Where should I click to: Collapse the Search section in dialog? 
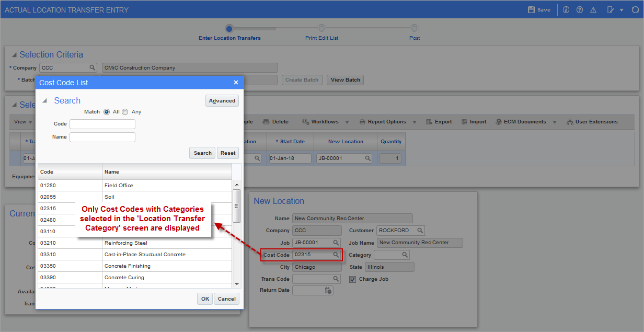[x=45, y=101]
